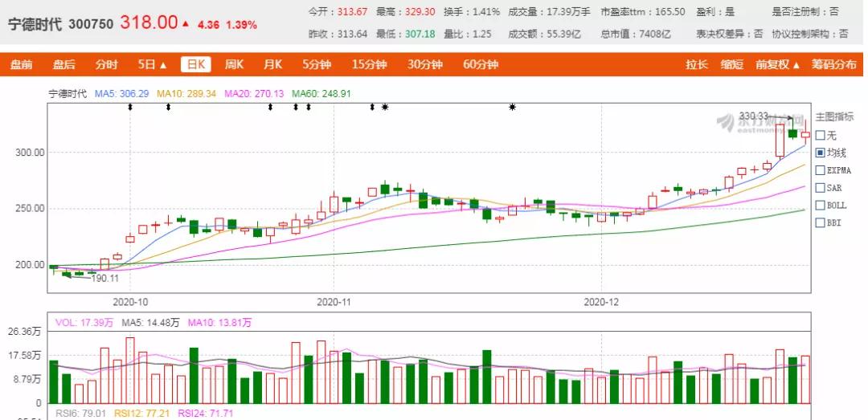This screenshot has height=420, width=868.
Task: Click 缩短 to shorten the chart
Action: click(x=732, y=65)
